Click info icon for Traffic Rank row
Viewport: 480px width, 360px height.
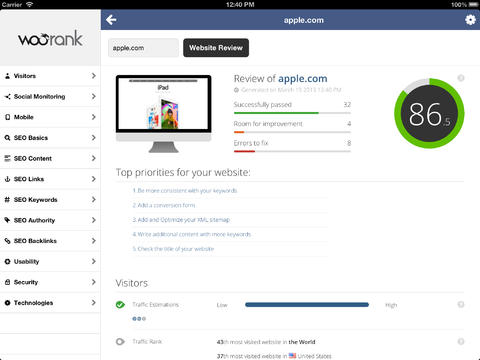461,341
